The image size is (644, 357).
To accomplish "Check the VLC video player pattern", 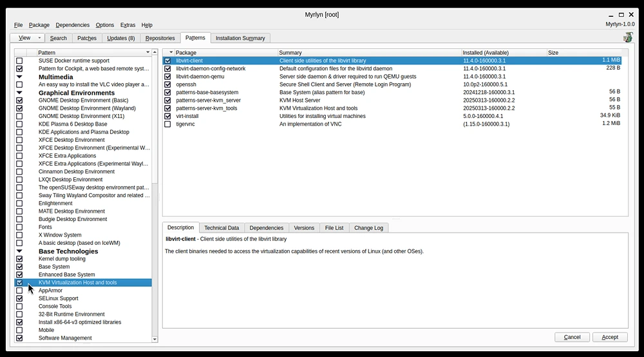I will coord(19,84).
